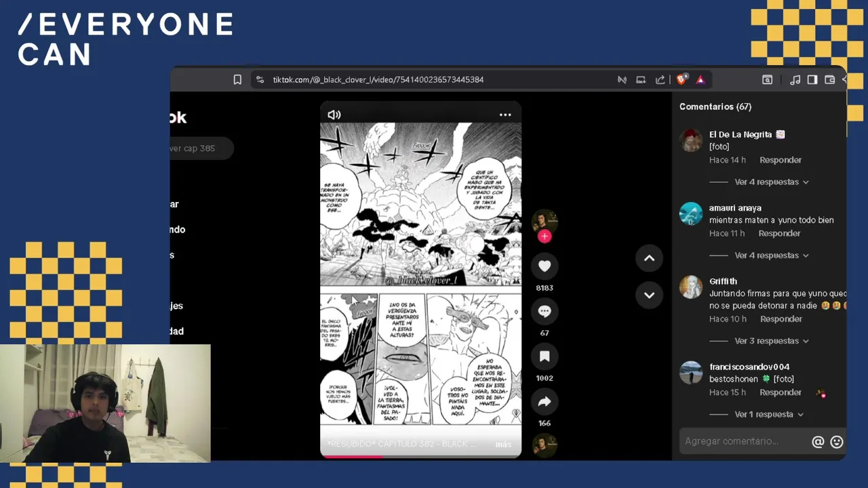Open Brave Shields lion icon
This screenshot has height=488, width=868.
682,80
